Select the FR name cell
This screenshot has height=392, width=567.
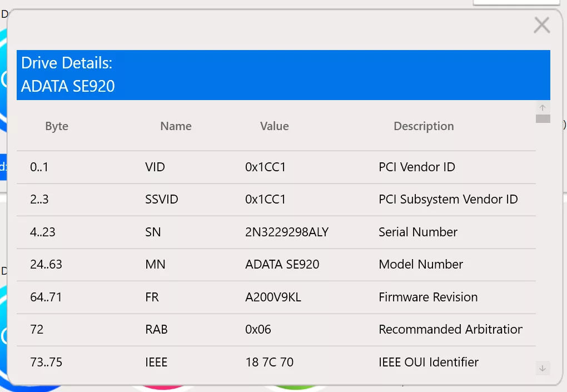click(x=152, y=297)
